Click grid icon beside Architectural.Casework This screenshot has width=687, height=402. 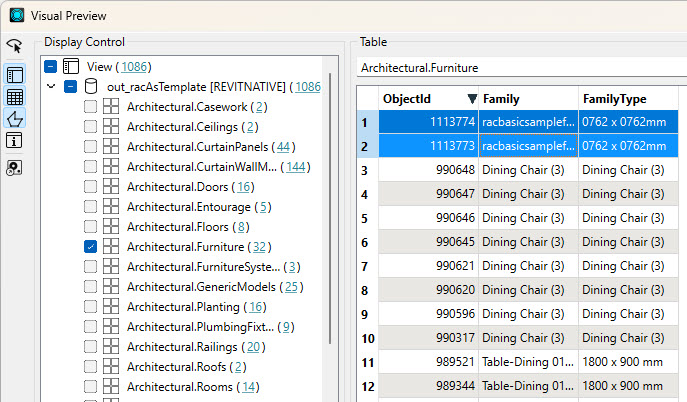coord(111,106)
